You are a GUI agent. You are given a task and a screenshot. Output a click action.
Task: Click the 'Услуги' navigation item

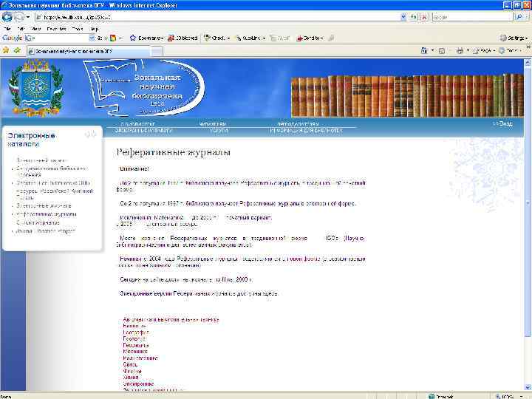pyautogui.click(x=219, y=130)
